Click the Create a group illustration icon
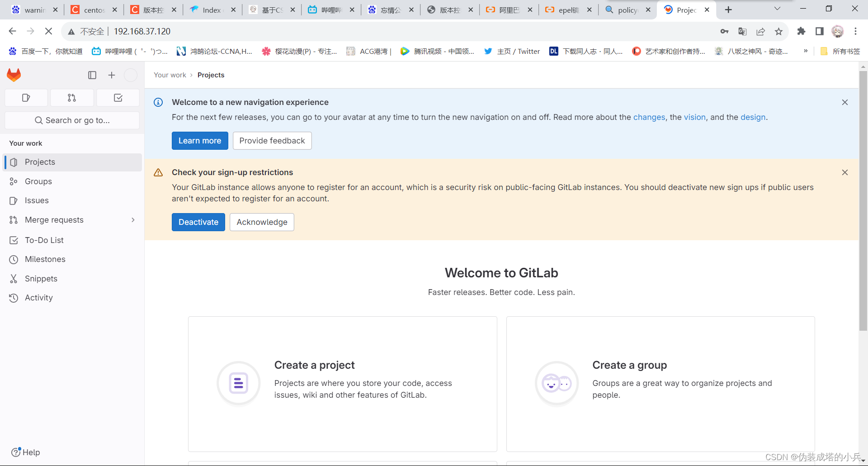Image resolution: width=868 pixels, height=466 pixels. pyautogui.click(x=557, y=383)
